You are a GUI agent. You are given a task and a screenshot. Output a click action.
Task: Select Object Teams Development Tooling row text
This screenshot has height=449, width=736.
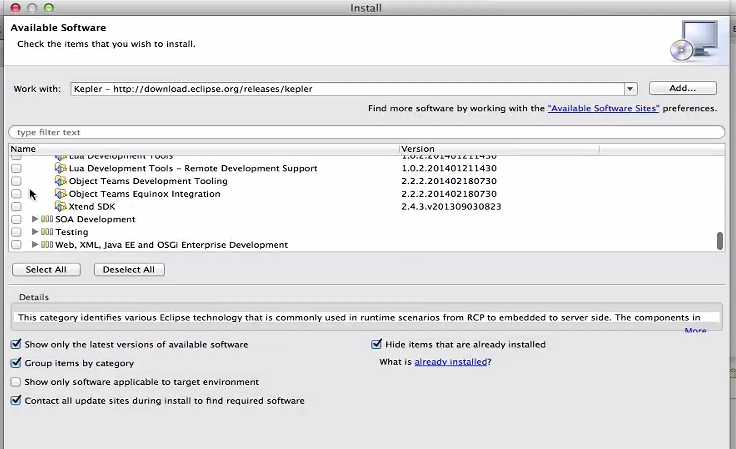point(148,181)
